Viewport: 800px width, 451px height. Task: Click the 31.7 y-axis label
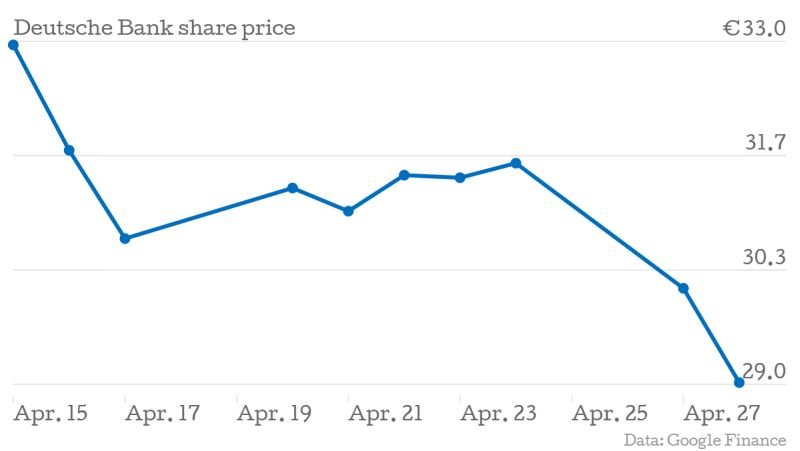pyautogui.click(x=765, y=144)
